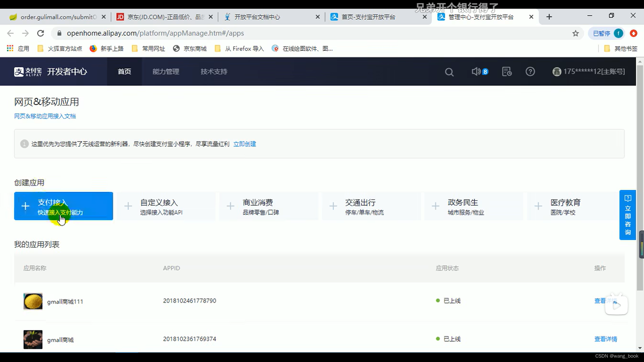The image size is (644, 362).
Task: Select the 技术支持 nav tab
Action: 214,71
